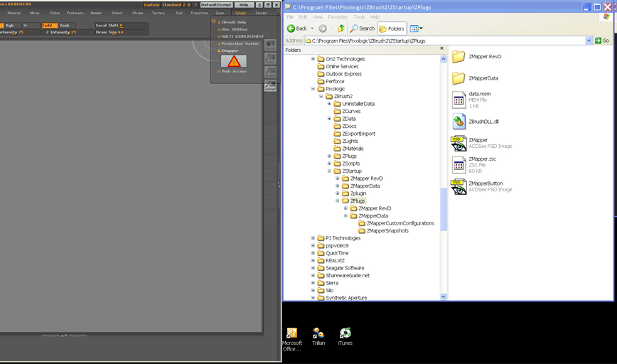Open Explorer Favorites menu
The height and width of the screenshot is (364, 617).
tap(338, 17)
